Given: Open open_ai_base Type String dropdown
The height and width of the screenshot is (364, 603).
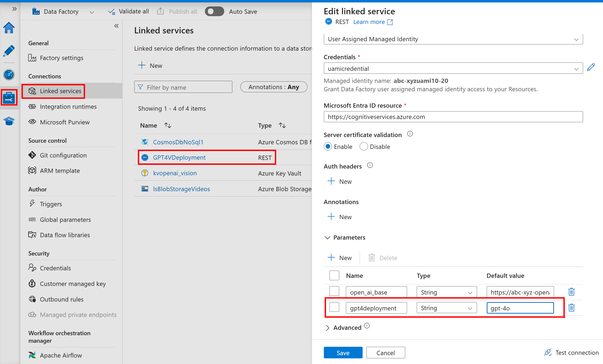Looking at the screenshot, I should [x=447, y=292].
